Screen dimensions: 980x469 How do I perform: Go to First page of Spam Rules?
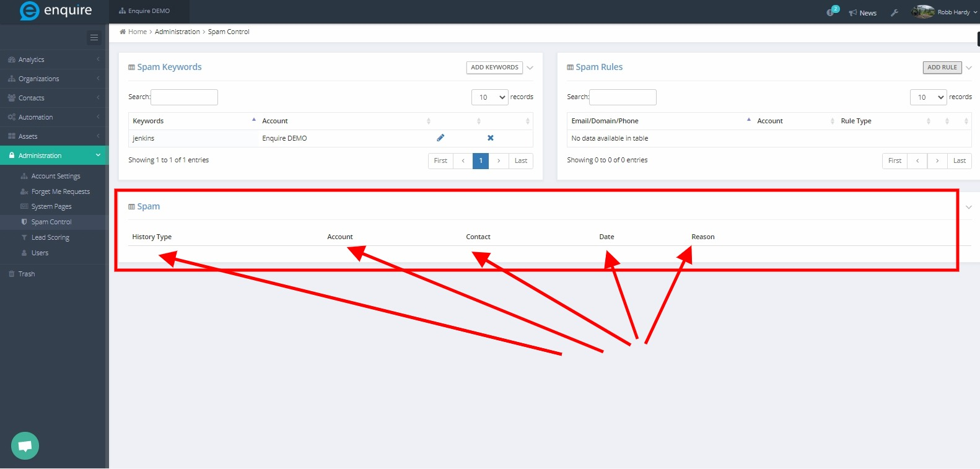click(x=895, y=161)
